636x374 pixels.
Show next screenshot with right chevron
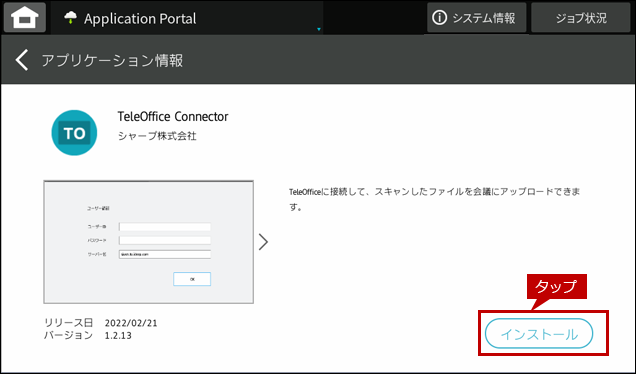[264, 242]
